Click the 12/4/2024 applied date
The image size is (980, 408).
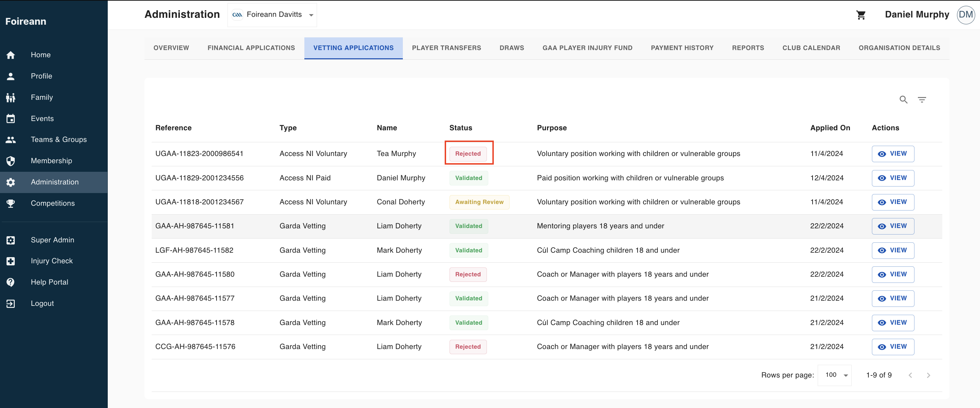[827, 178]
